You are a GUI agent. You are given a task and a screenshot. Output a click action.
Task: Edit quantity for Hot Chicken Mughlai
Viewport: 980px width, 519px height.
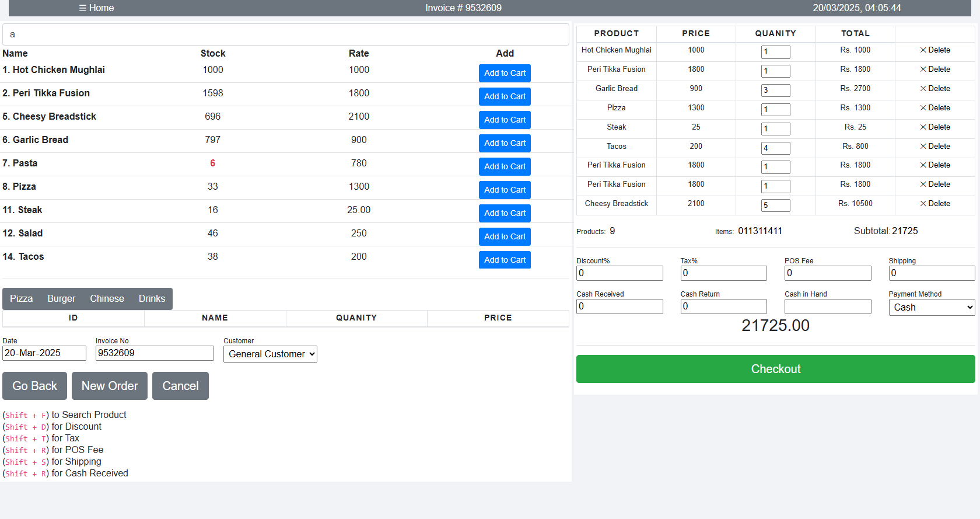point(775,52)
